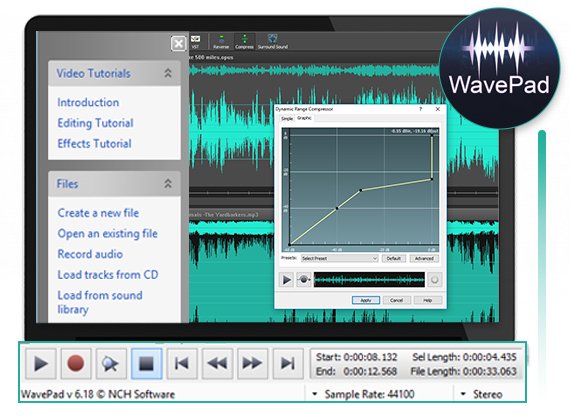Close the left tutorial sidebar panel
Image resolution: width=570 pixels, height=420 pixels.
(178, 44)
